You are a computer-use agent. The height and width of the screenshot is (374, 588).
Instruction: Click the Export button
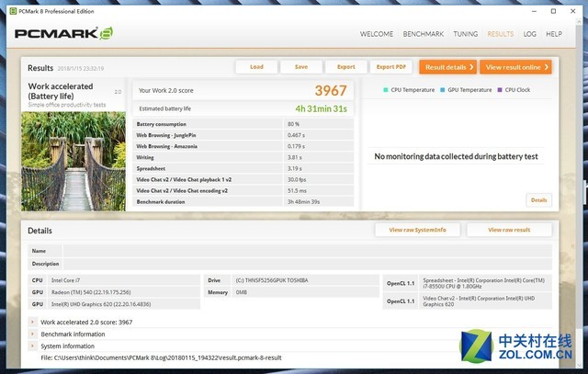(345, 67)
